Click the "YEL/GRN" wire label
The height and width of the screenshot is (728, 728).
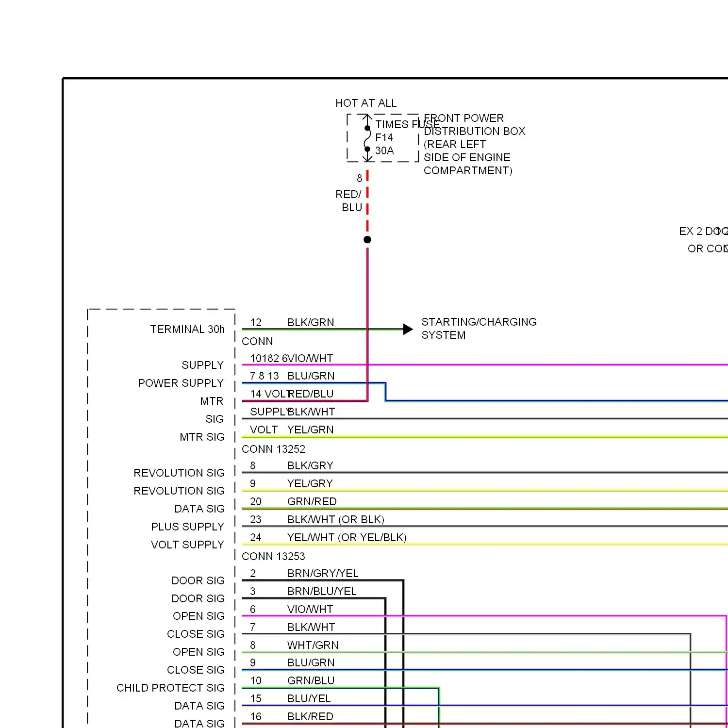pos(311,430)
